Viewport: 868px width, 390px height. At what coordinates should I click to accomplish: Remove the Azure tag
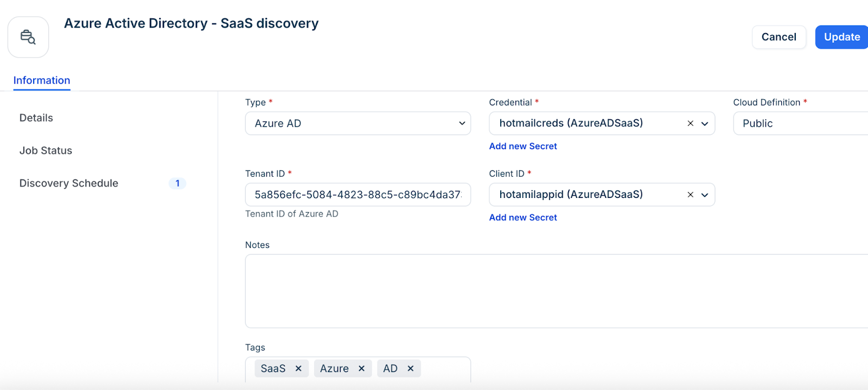click(361, 369)
